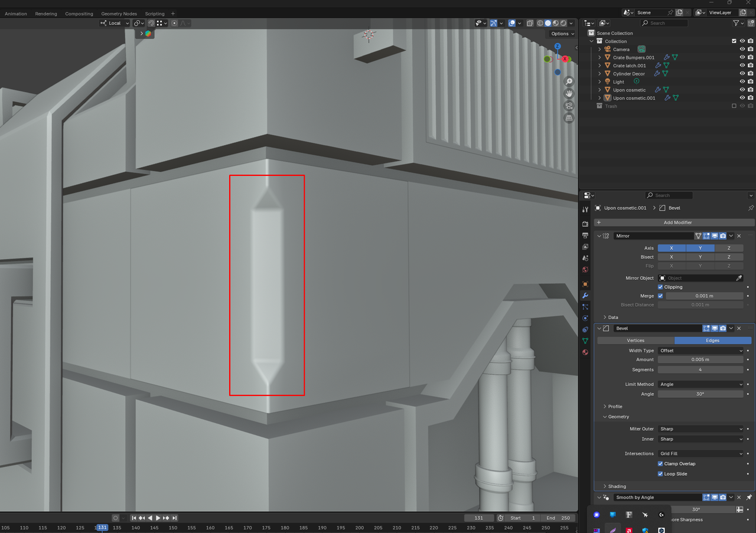This screenshot has height=533, width=756.
Task: Toggle Mirror axis Z button
Action: click(729, 248)
